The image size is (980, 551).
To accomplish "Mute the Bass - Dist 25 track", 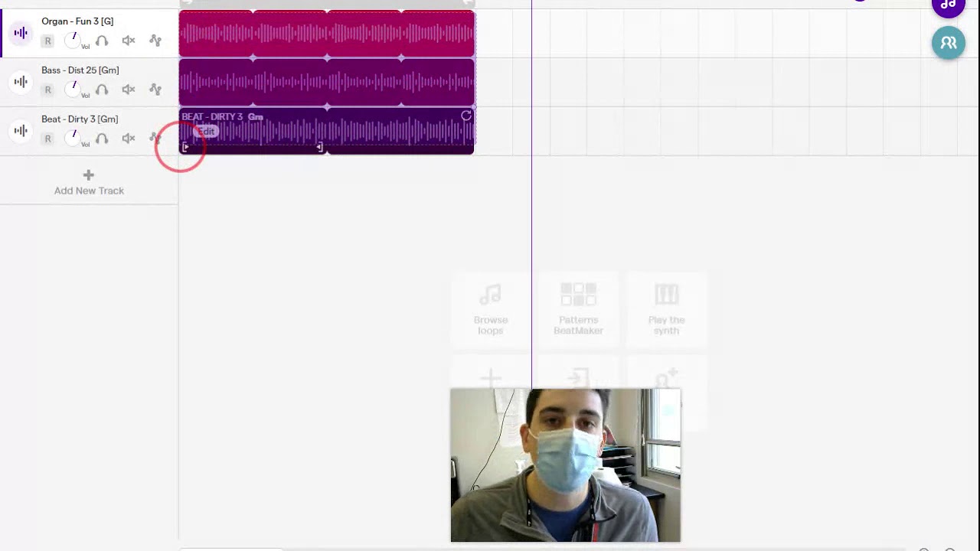I will click(x=129, y=90).
